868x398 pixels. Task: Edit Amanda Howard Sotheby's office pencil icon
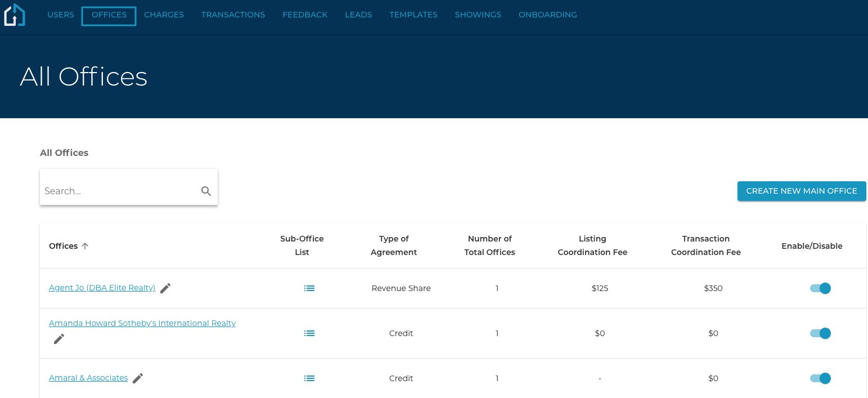pyautogui.click(x=59, y=339)
